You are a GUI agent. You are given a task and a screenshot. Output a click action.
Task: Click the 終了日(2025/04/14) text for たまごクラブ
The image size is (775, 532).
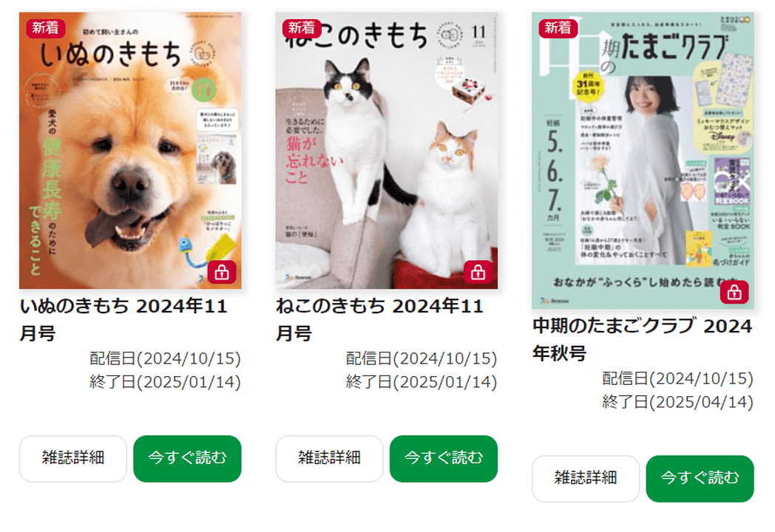tap(677, 402)
